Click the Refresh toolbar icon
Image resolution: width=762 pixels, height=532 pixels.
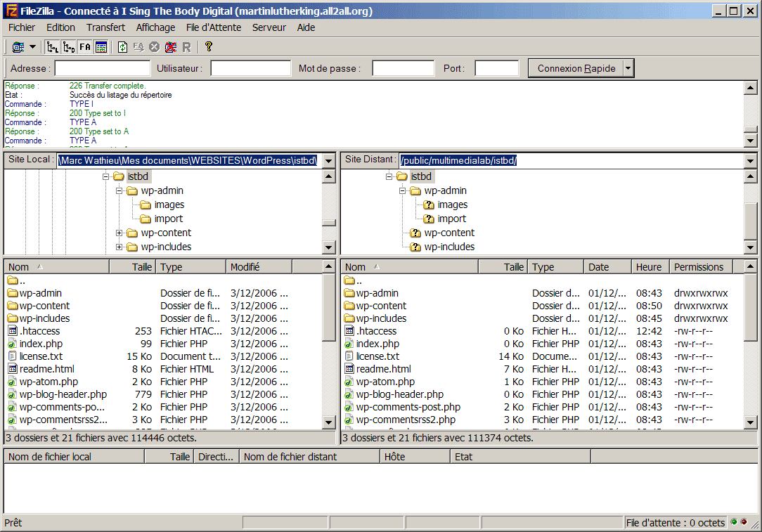[122, 47]
